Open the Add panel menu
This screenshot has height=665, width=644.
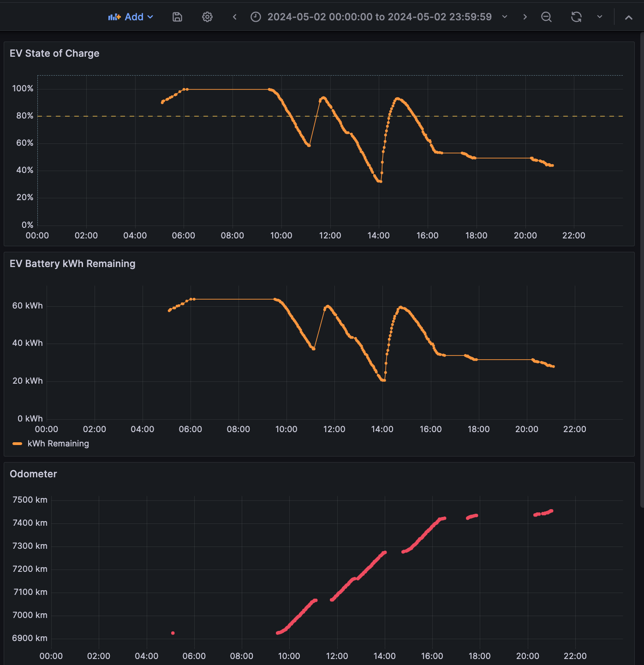click(x=131, y=17)
